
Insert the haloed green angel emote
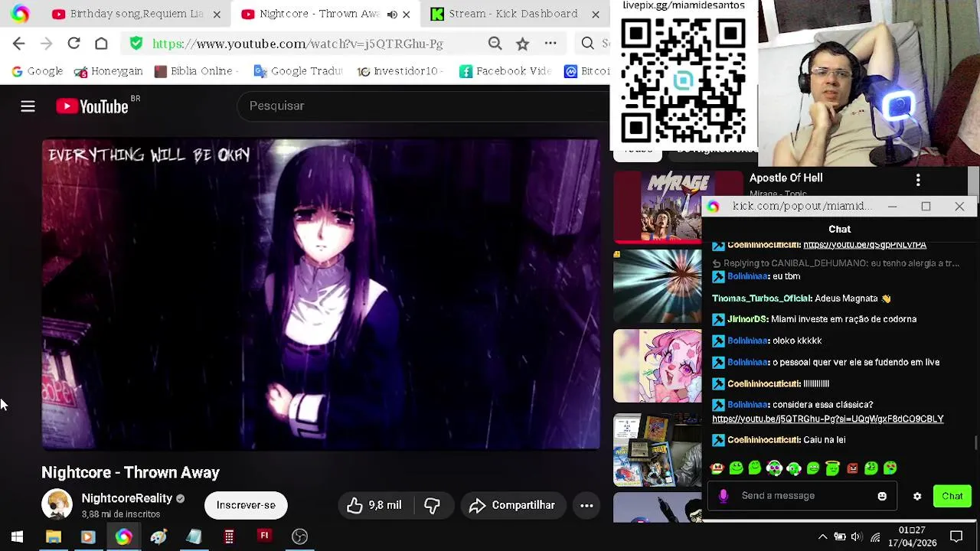pyautogui.click(x=832, y=468)
